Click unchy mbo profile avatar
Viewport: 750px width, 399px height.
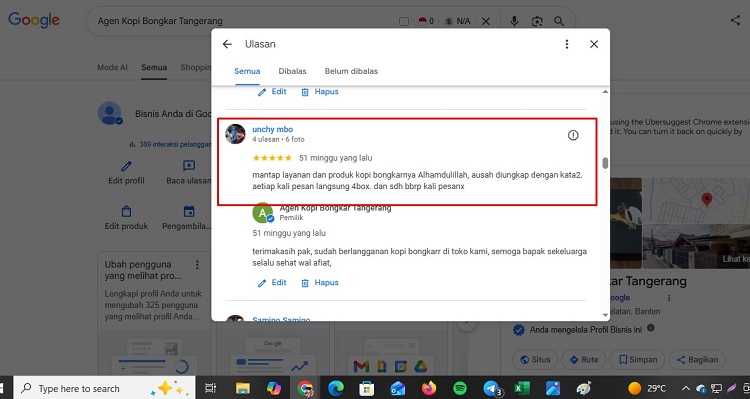[x=235, y=134]
